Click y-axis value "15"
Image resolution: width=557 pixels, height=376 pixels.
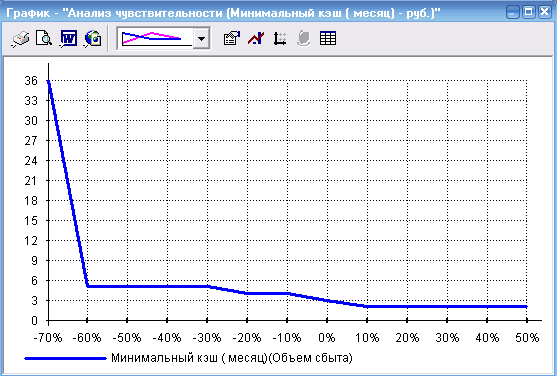pos(31,221)
